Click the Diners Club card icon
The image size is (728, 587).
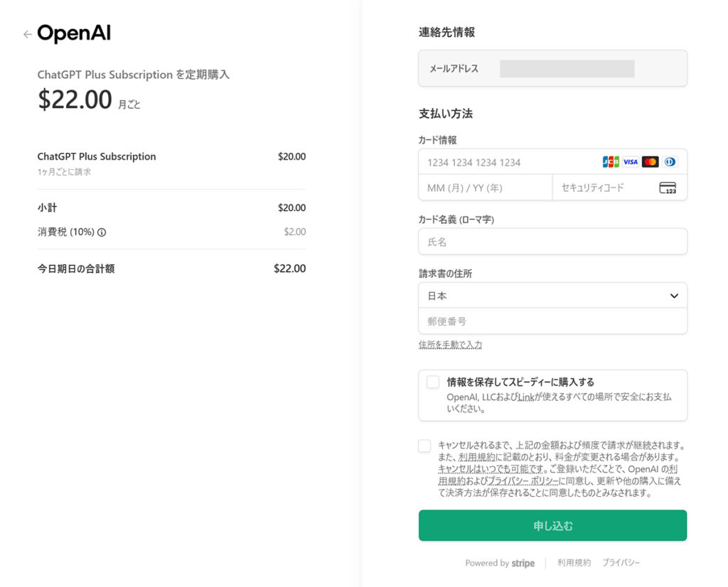tap(670, 162)
